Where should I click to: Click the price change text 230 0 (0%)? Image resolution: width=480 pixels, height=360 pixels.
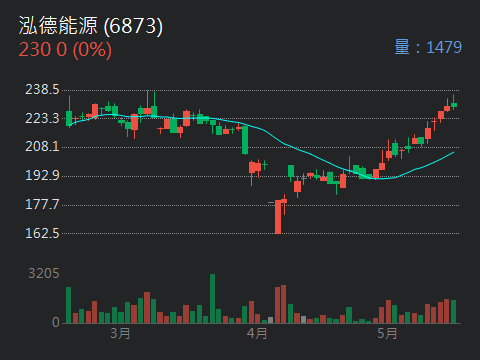(65, 49)
